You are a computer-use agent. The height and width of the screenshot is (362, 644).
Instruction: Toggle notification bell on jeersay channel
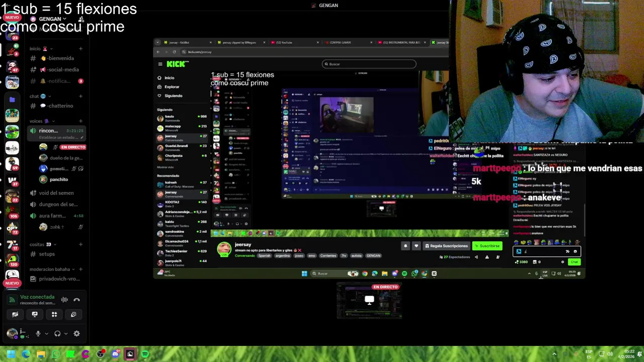point(406,246)
